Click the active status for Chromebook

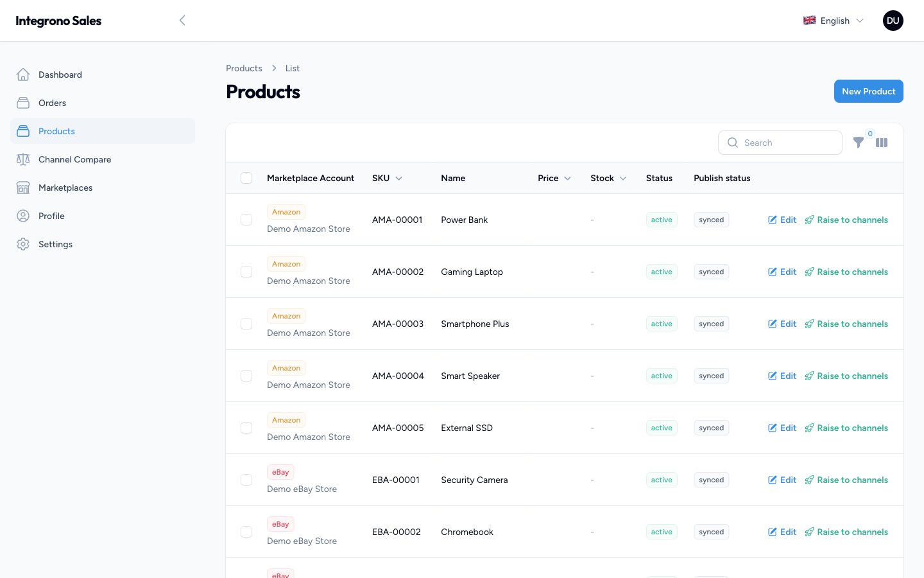(x=662, y=532)
